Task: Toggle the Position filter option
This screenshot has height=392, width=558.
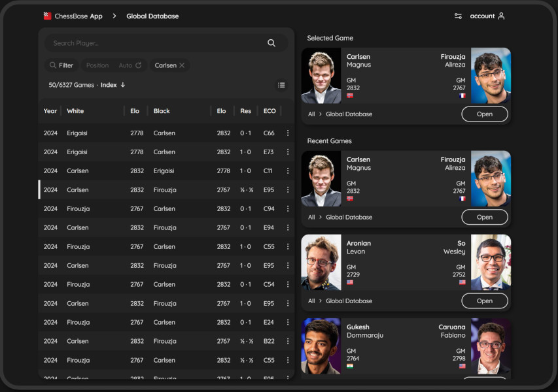Action: (x=97, y=65)
